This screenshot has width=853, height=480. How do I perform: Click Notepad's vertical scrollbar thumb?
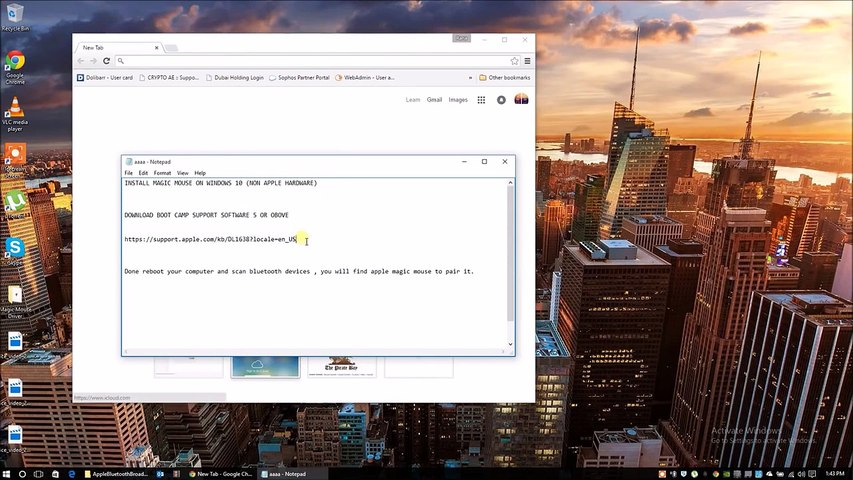pos(510,254)
